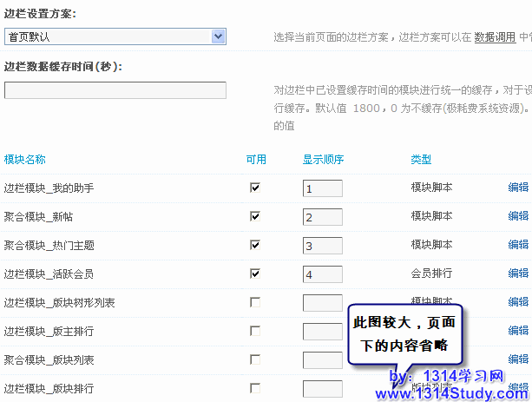Click display order field for 聚合模块_新帖
The height and width of the screenshot is (402, 532).
(322, 217)
